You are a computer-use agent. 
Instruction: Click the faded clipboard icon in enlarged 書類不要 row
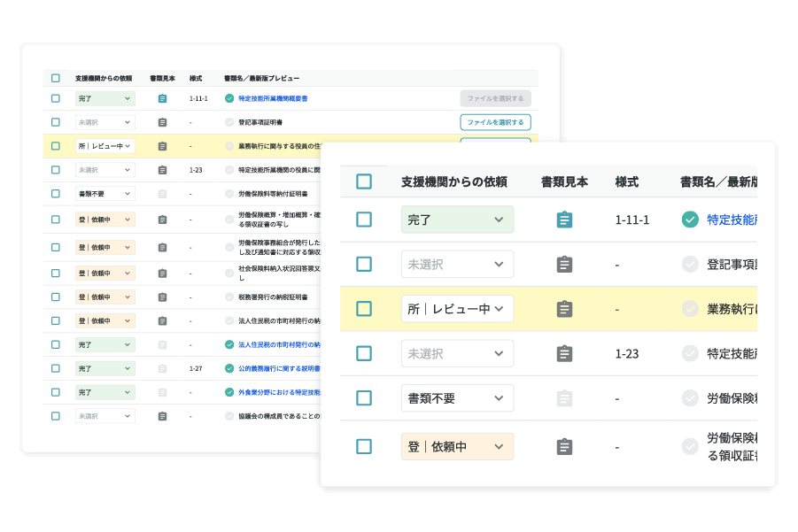[564, 398]
